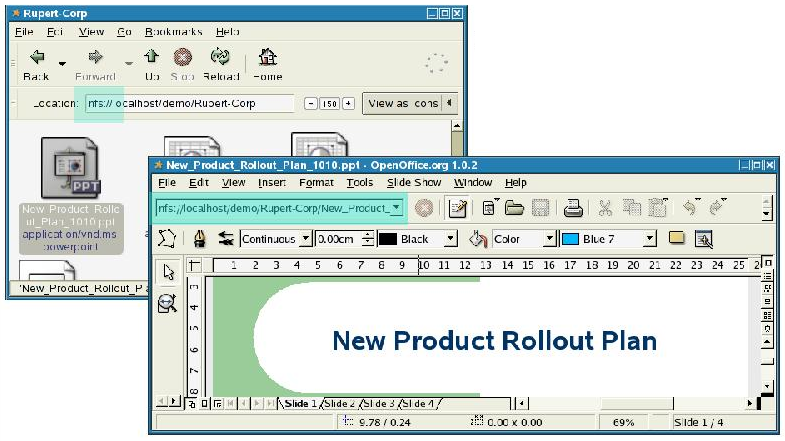Open the Help menu in OpenOffice
Image resolution: width=785 pixels, height=441 pixels.
tap(516, 183)
